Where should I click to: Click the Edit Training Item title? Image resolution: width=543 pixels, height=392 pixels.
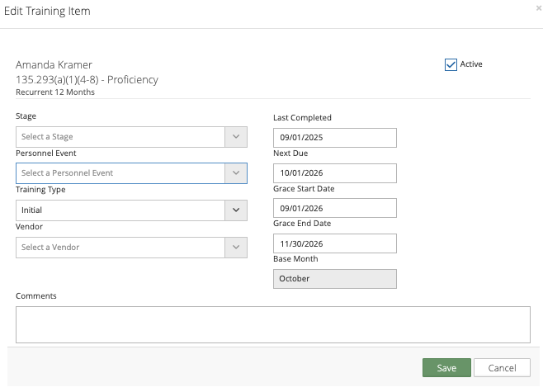click(47, 11)
